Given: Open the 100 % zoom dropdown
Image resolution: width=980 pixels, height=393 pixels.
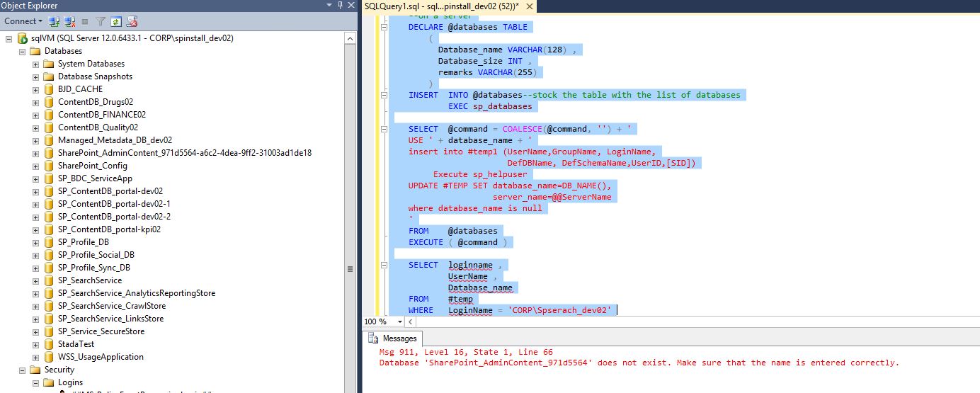Looking at the screenshot, I should (400, 321).
